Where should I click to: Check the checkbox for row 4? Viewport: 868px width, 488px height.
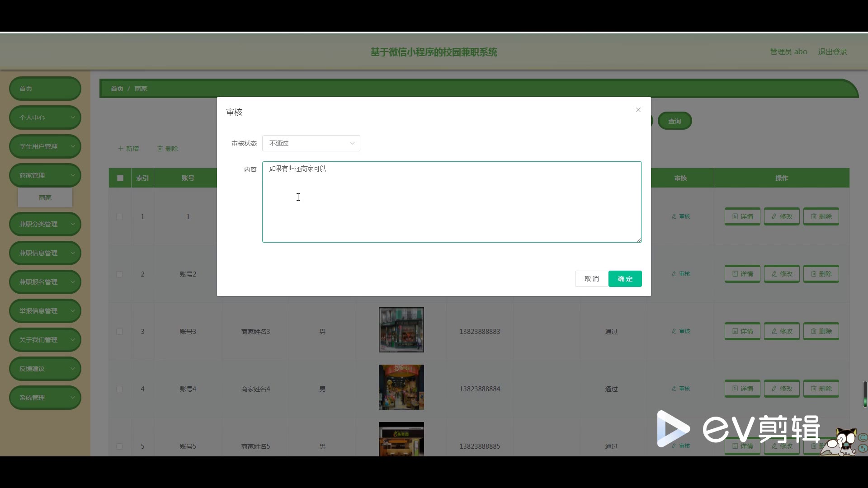point(119,389)
